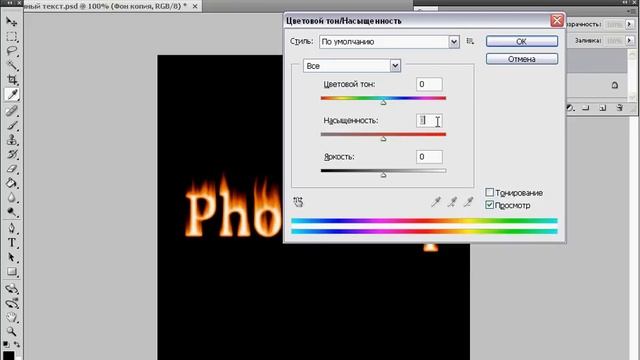Click the Отмена button

522,59
